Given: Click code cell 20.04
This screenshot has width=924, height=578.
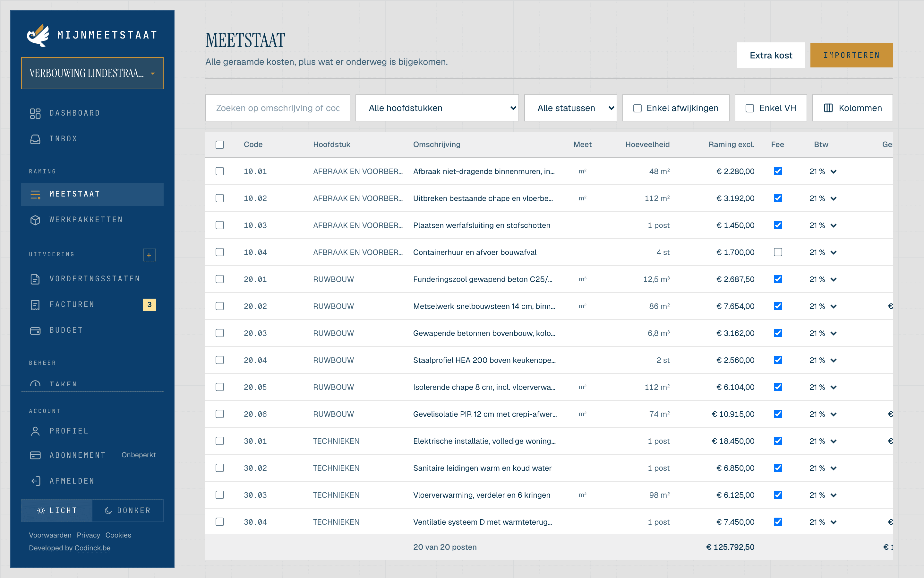Looking at the screenshot, I should click(x=255, y=361).
